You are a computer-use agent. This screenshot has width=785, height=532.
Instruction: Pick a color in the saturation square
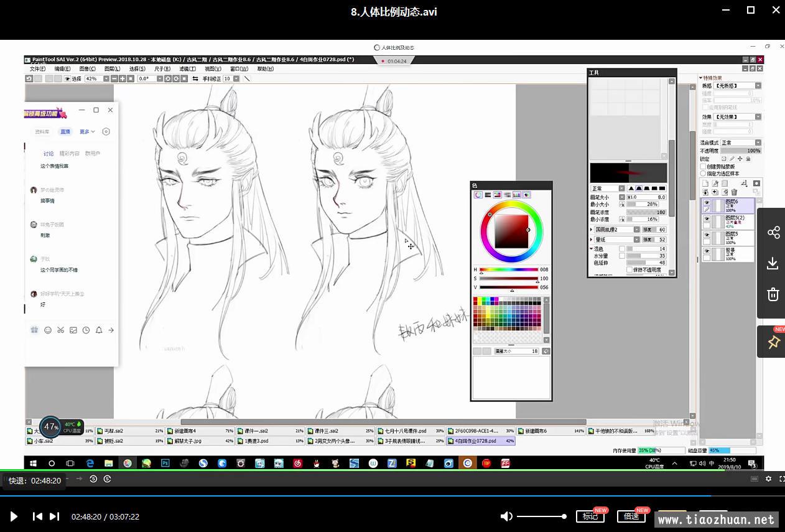point(511,231)
